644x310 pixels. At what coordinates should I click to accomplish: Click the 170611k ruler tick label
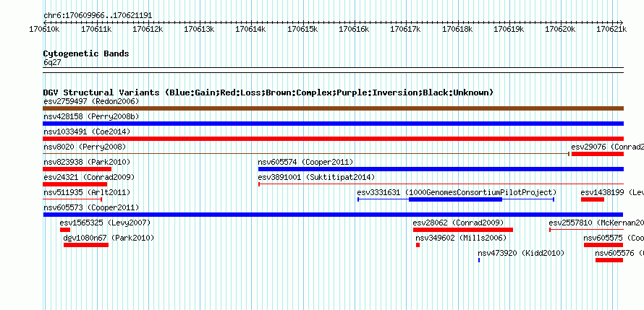96,29
